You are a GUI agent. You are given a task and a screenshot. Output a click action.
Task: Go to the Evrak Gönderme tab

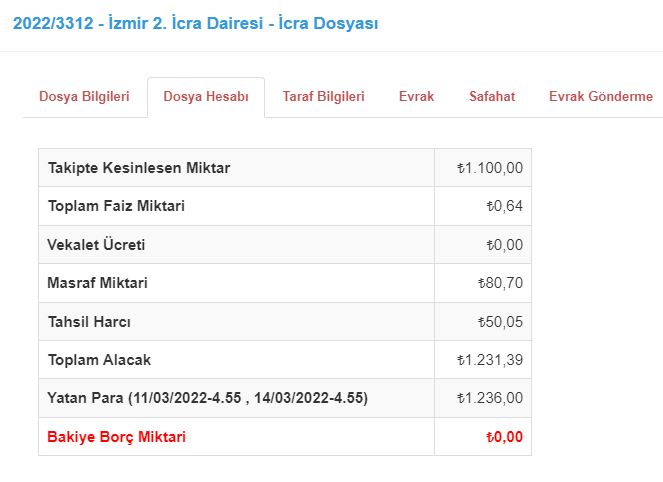coord(601,96)
